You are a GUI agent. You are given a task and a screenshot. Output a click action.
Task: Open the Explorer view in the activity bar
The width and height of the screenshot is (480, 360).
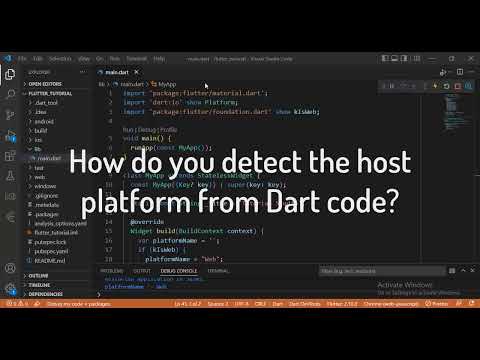point(10,74)
